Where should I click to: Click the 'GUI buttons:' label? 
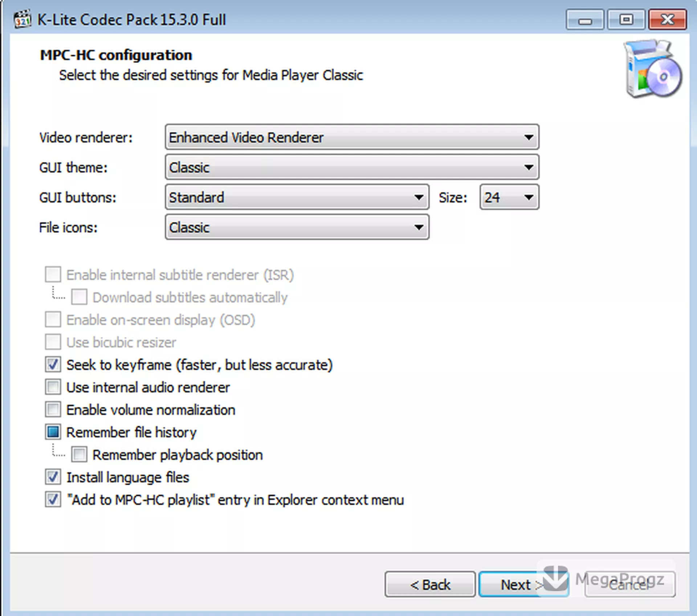click(78, 198)
